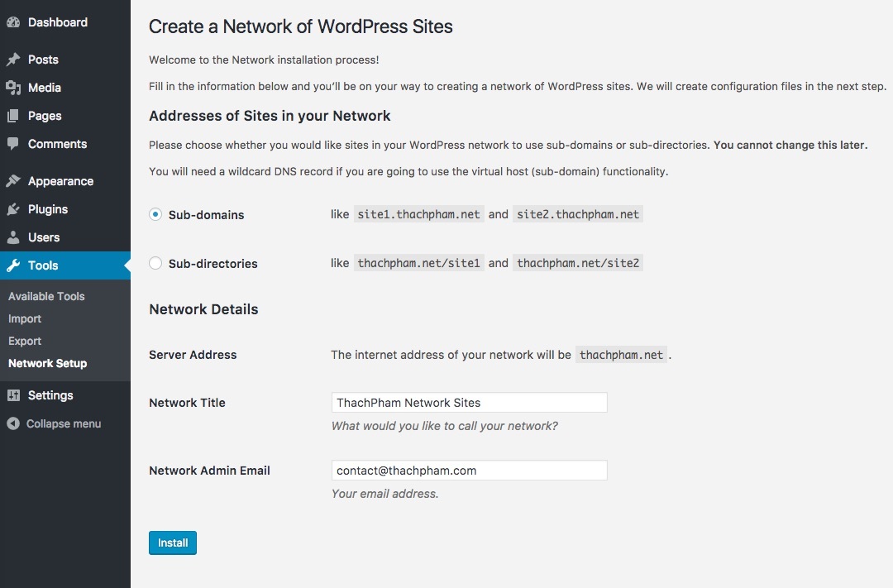Focus the Network Admin Email field
This screenshot has width=893, height=588.
click(x=470, y=471)
